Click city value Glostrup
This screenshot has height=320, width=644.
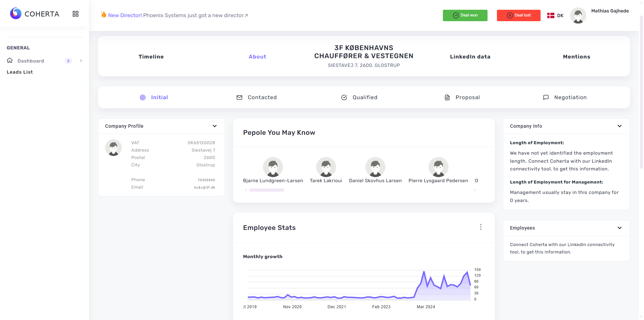tap(206, 165)
